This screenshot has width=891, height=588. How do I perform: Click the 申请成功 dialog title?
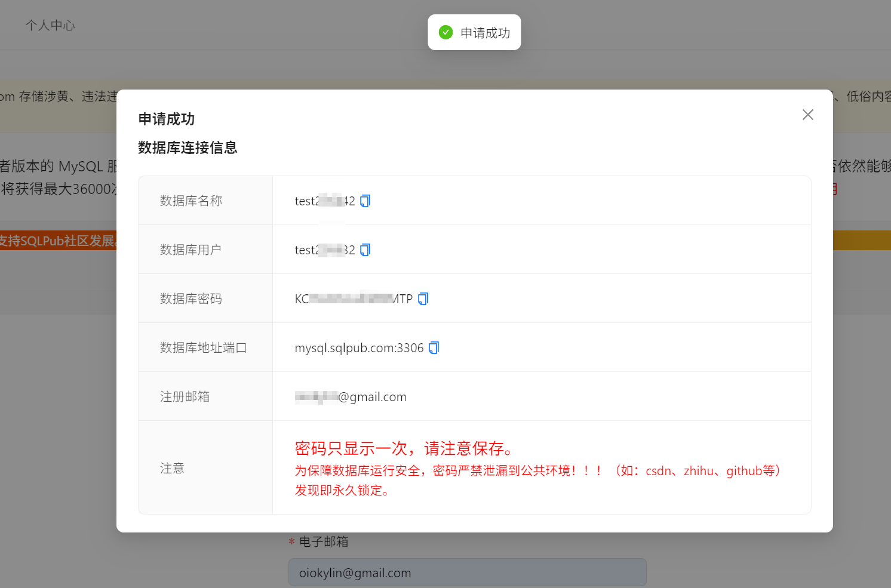(166, 119)
